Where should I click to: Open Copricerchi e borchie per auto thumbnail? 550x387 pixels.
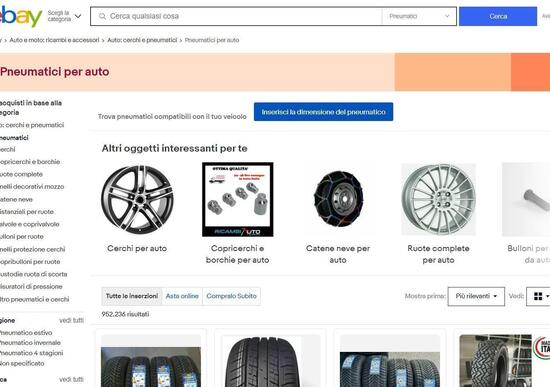[237, 200]
